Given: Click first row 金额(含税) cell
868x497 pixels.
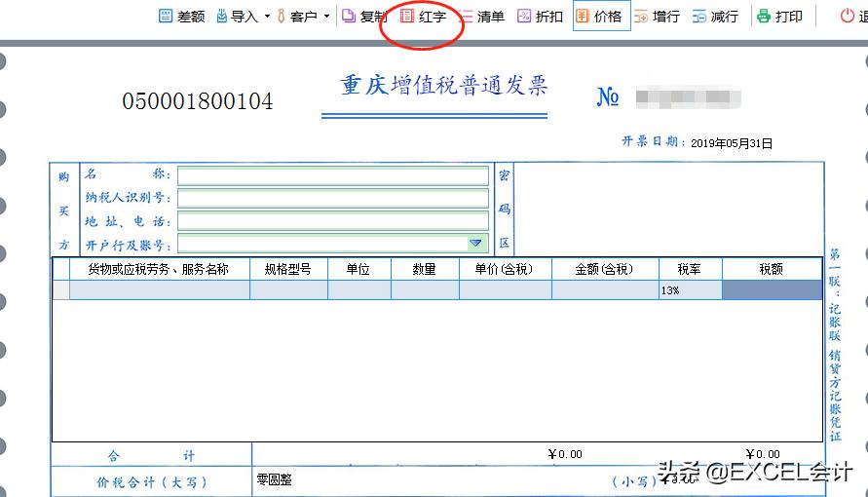Looking at the screenshot, I should [x=605, y=290].
